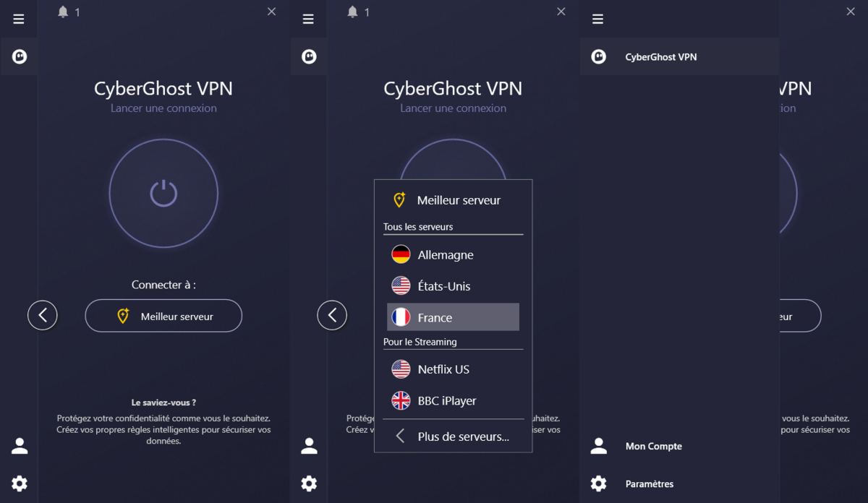Pick Netflix US under Pour le Streaming
Image resolution: width=868 pixels, height=503 pixels.
443,369
